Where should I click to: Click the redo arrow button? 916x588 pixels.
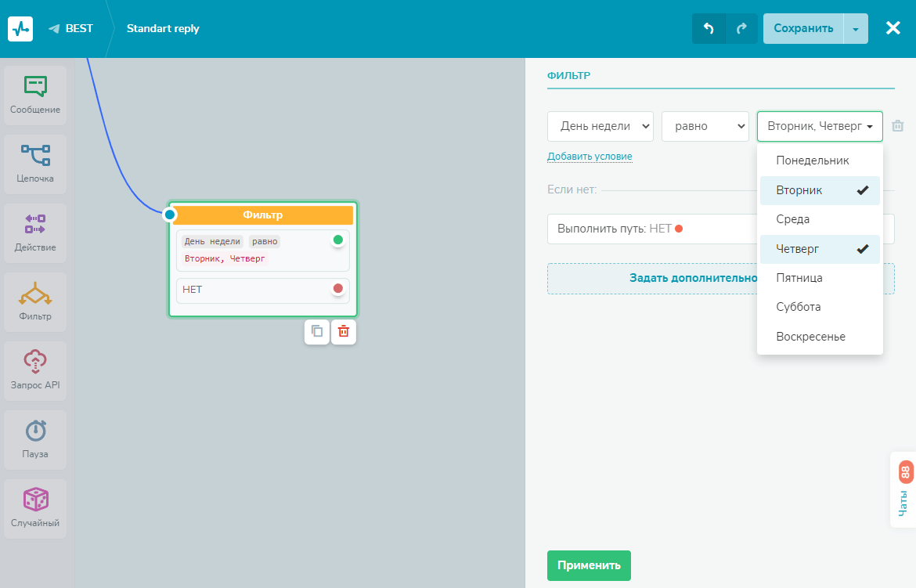[x=741, y=28]
